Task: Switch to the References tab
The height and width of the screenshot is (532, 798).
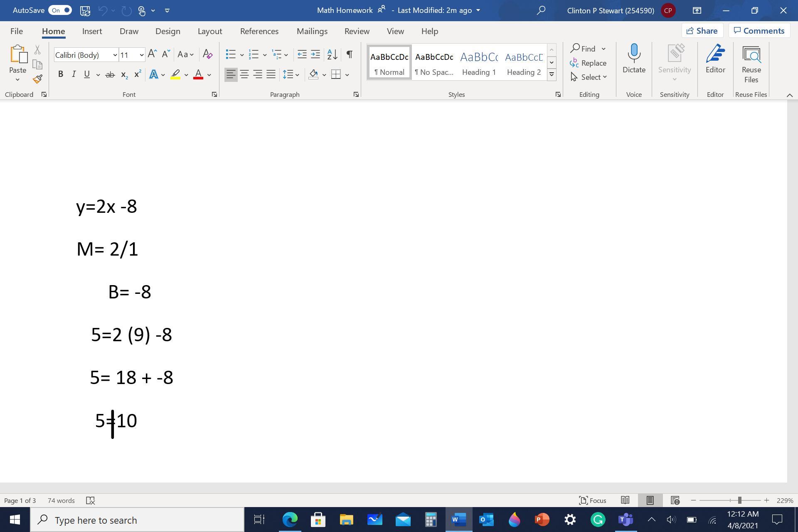Action: (x=259, y=31)
